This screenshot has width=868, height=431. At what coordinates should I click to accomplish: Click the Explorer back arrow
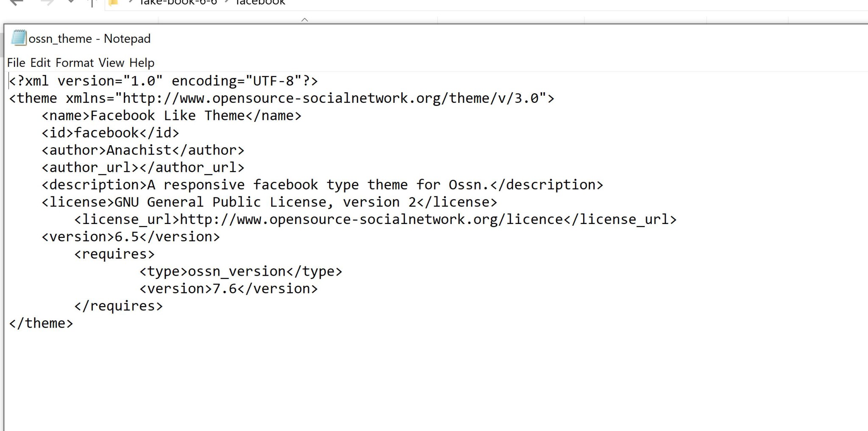click(x=16, y=3)
